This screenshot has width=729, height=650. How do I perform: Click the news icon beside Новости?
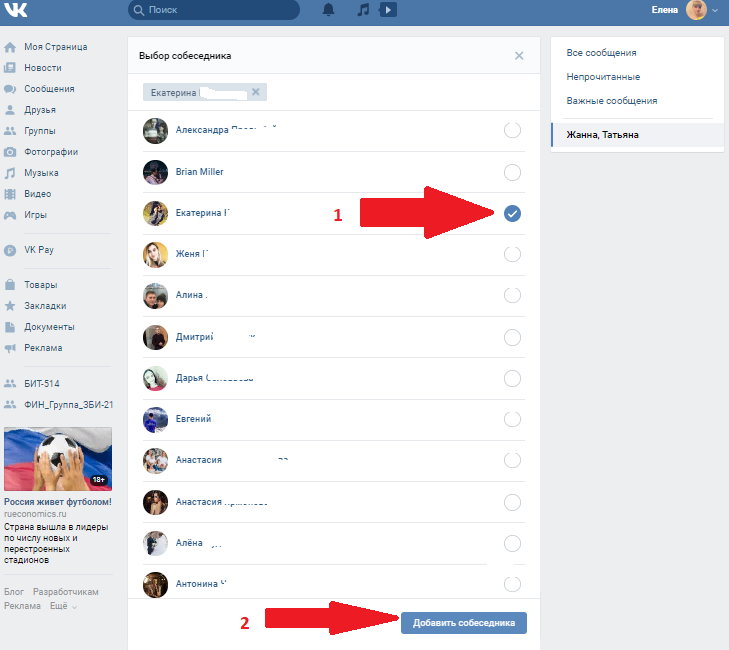point(10,68)
